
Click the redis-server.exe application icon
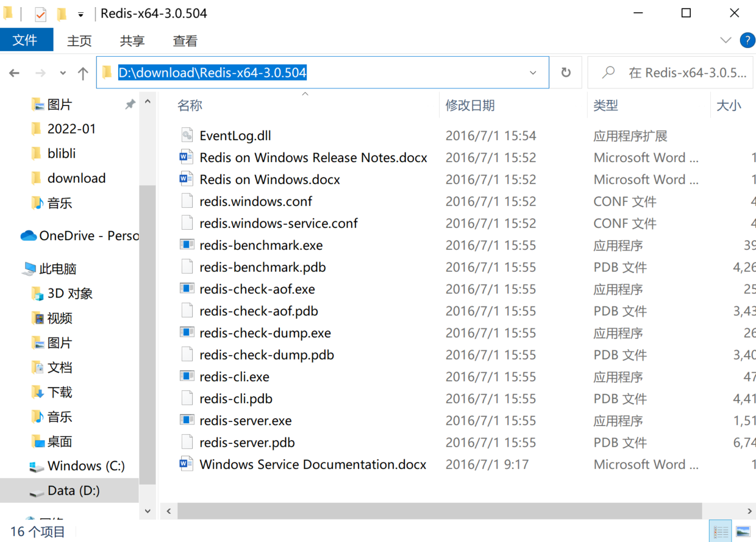click(187, 421)
